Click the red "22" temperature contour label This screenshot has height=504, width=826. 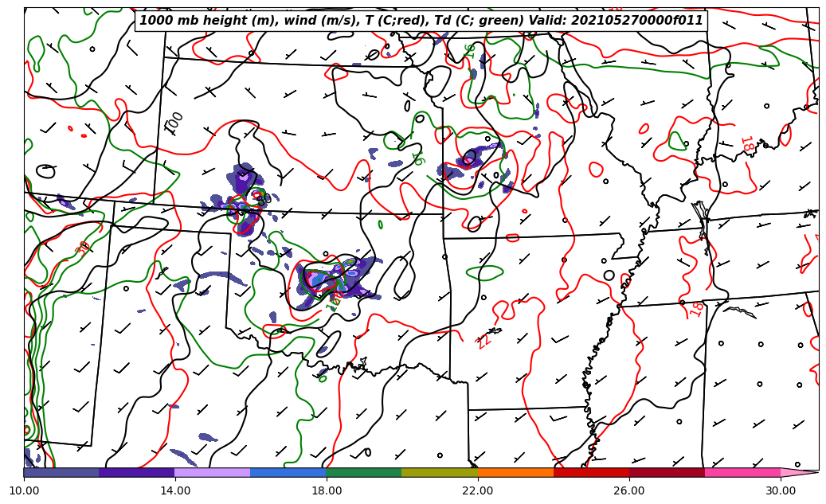[483, 340]
